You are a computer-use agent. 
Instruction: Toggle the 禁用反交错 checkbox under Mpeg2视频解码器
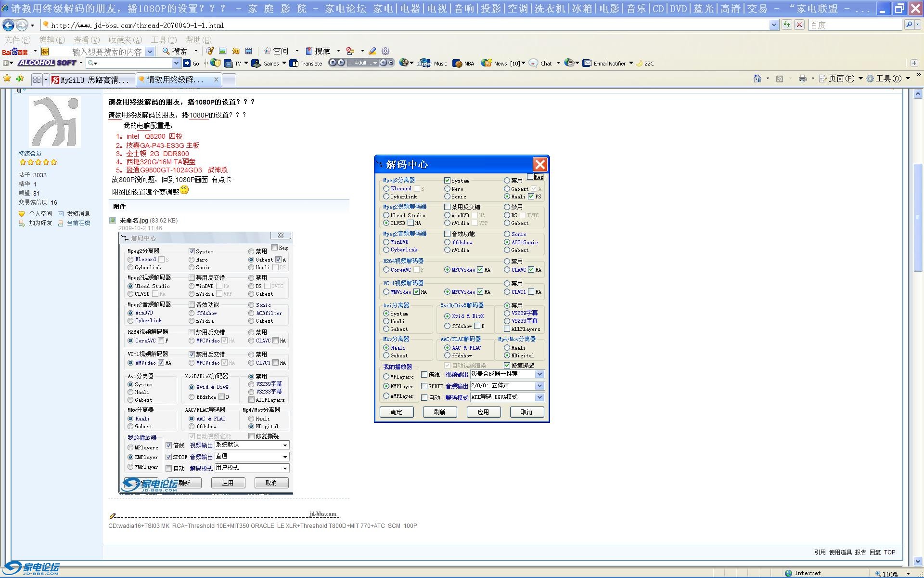point(447,207)
